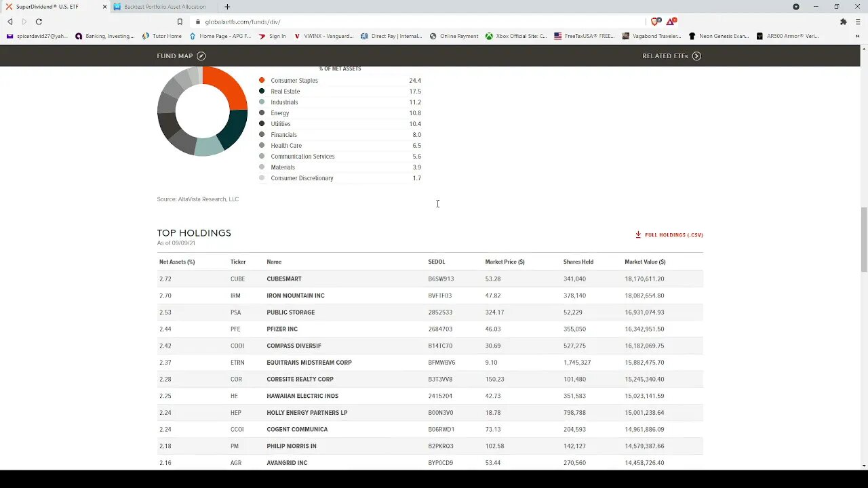Screen dimensions: 868x488
Task: Switch to the Backtest Portfolio Asset Allocation tab
Action: [165, 7]
